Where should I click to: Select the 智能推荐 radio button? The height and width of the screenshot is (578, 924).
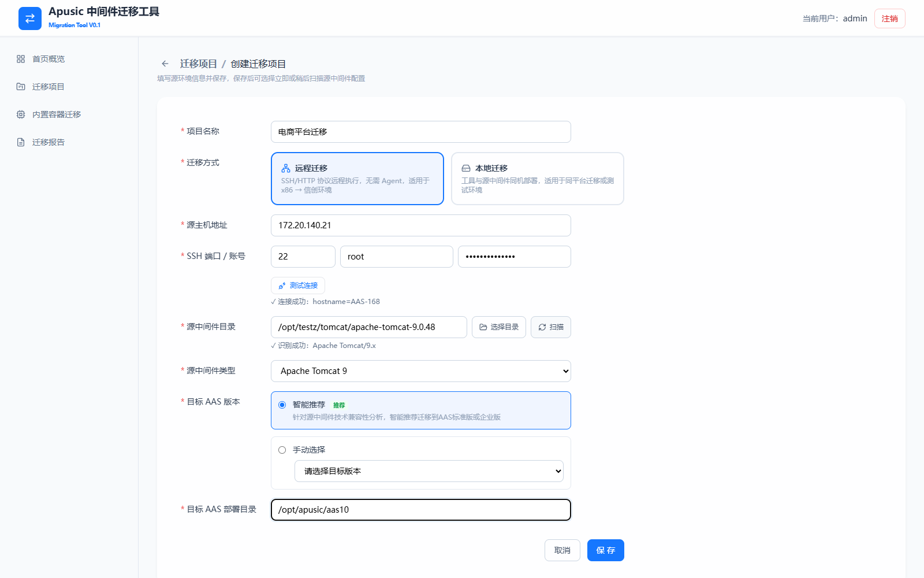(x=282, y=405)
